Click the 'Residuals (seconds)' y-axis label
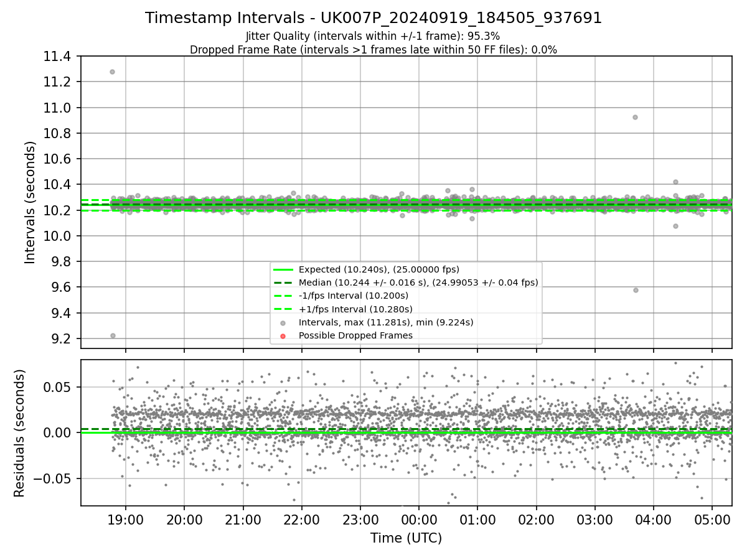Viewport: 747px width, 560px height. tap(19, 433)
